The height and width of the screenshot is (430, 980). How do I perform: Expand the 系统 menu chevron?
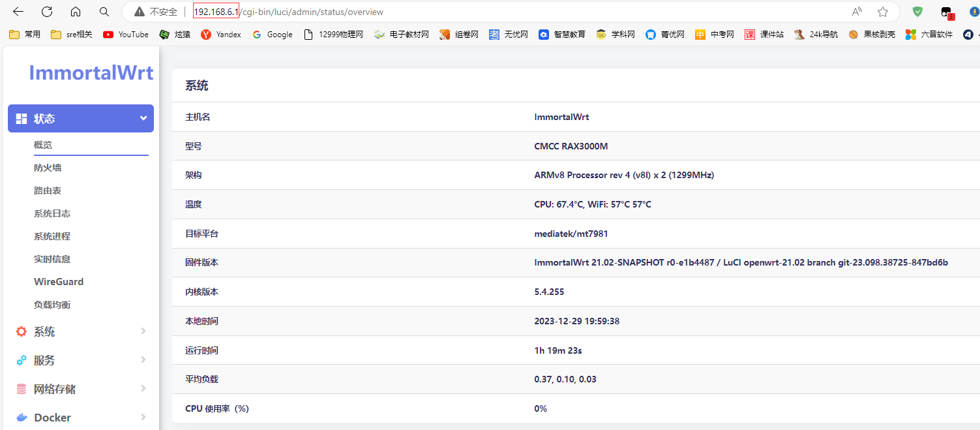(143, 331)
